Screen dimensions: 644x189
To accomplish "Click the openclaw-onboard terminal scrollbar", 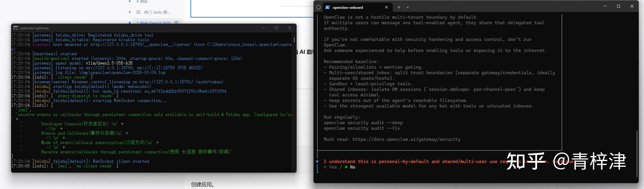I will (637, 154).
